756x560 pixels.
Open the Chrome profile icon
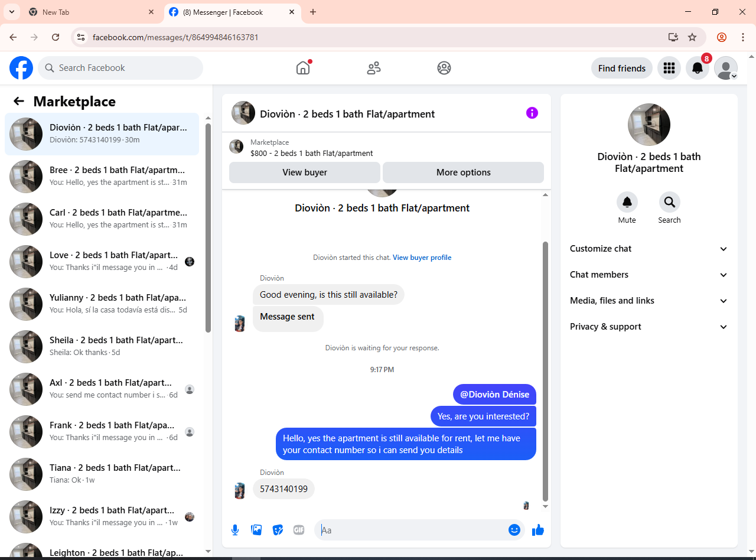[722, 37]
